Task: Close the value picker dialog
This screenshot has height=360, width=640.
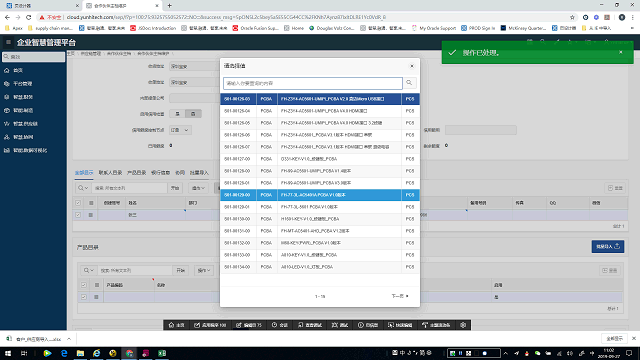Action: (412, 66)
